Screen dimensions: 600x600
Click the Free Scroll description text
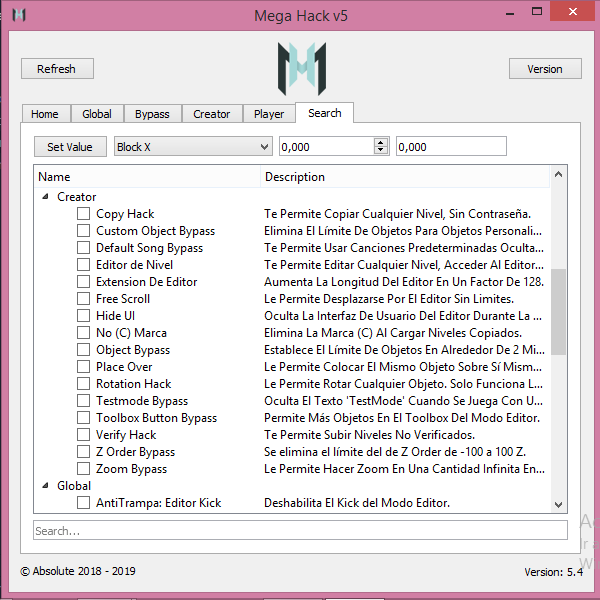389,298
